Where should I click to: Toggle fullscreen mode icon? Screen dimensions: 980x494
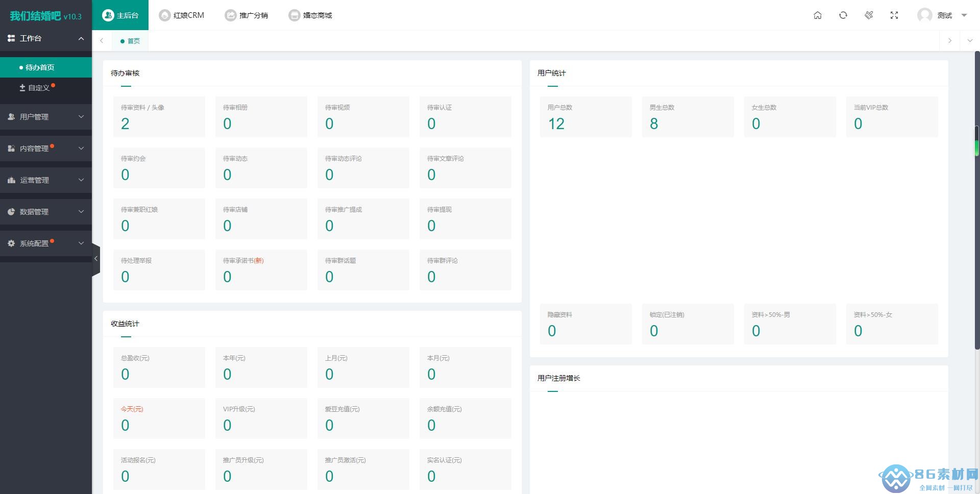(x=894, y=15)
